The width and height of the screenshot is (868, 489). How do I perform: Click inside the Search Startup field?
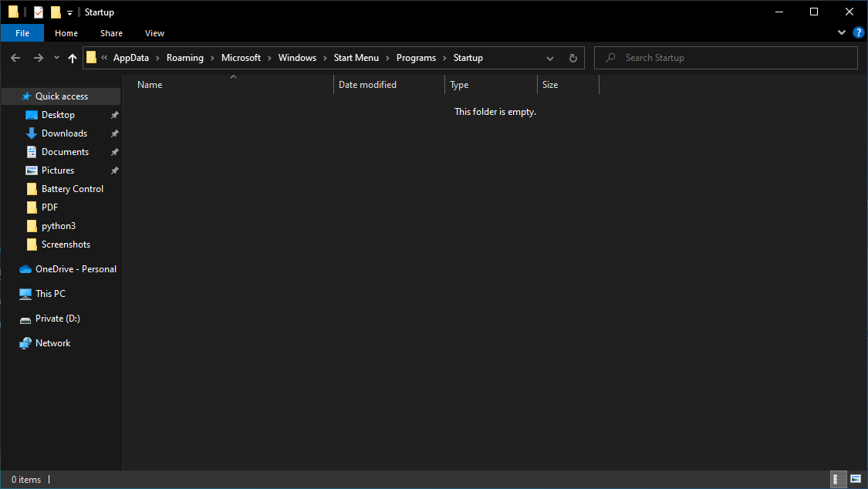725,57
